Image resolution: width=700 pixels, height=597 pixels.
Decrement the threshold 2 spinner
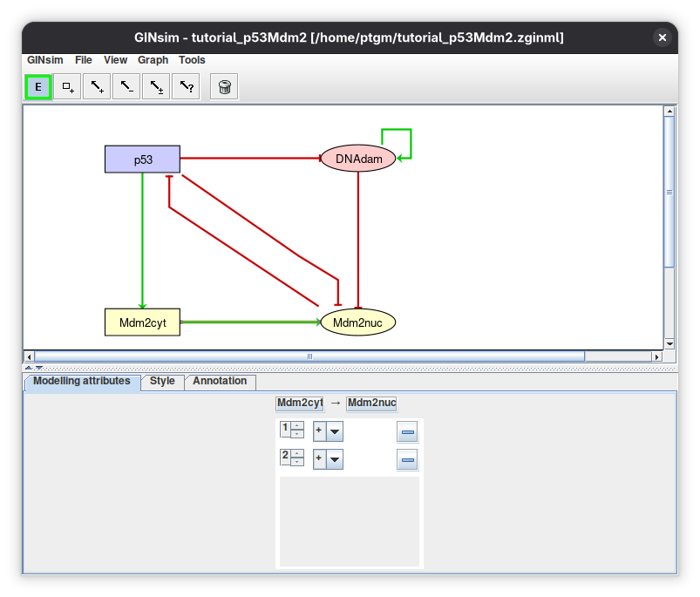click(297, 461)
